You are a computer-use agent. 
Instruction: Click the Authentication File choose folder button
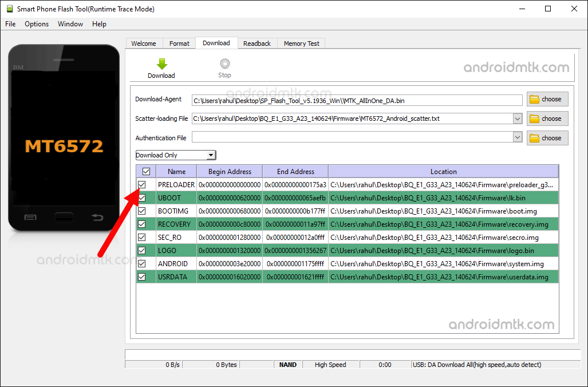coord(547,138)
